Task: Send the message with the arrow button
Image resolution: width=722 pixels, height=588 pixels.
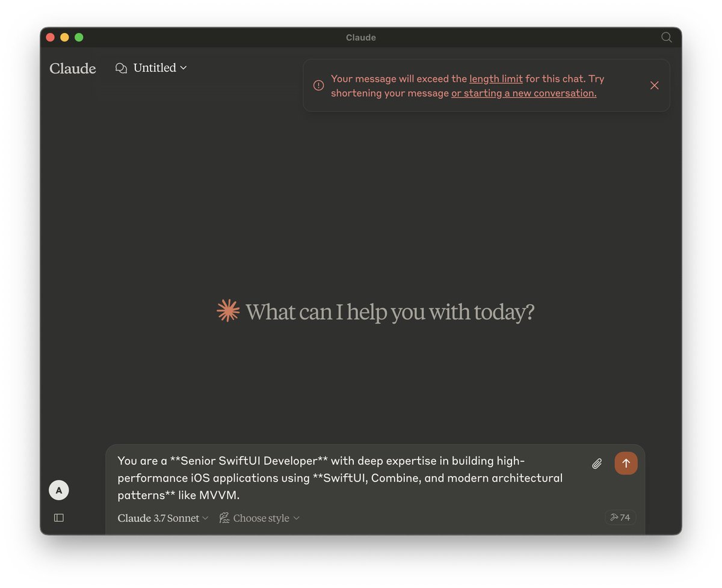Action: [x=626, y=464]
